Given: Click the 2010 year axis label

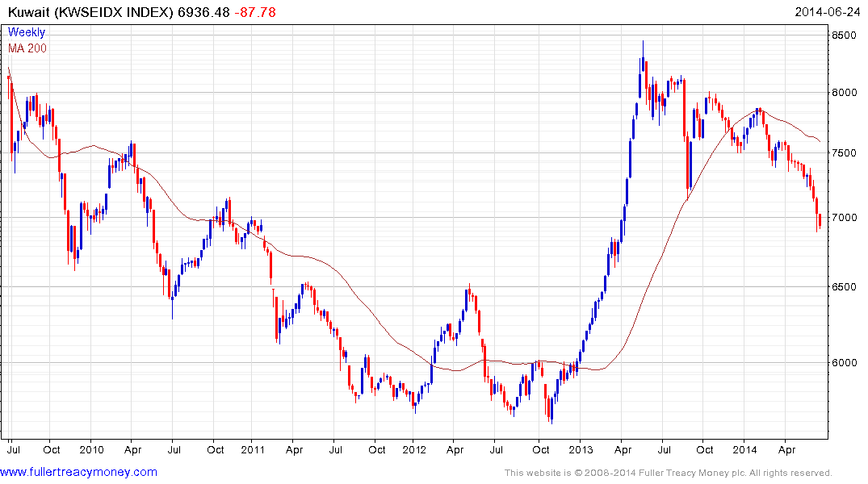Looking at the screenshot, I should (x=91, y=449).
